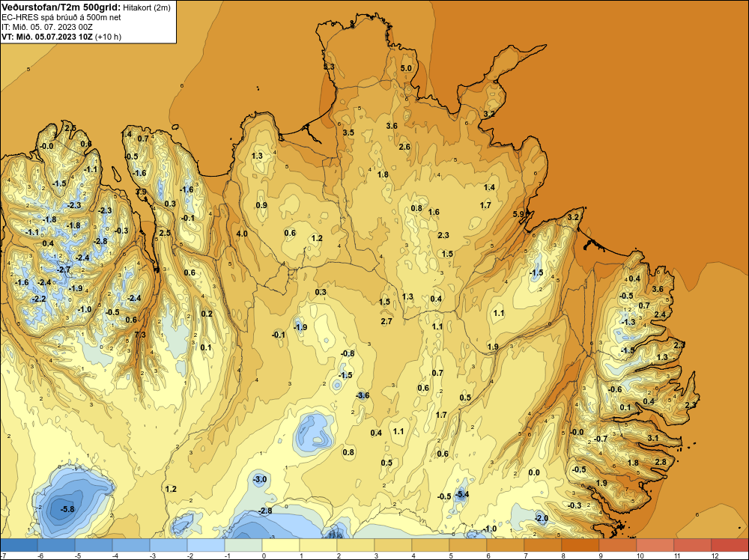Select the darkest blue swatch between -7 and -6

pos(19,545)
